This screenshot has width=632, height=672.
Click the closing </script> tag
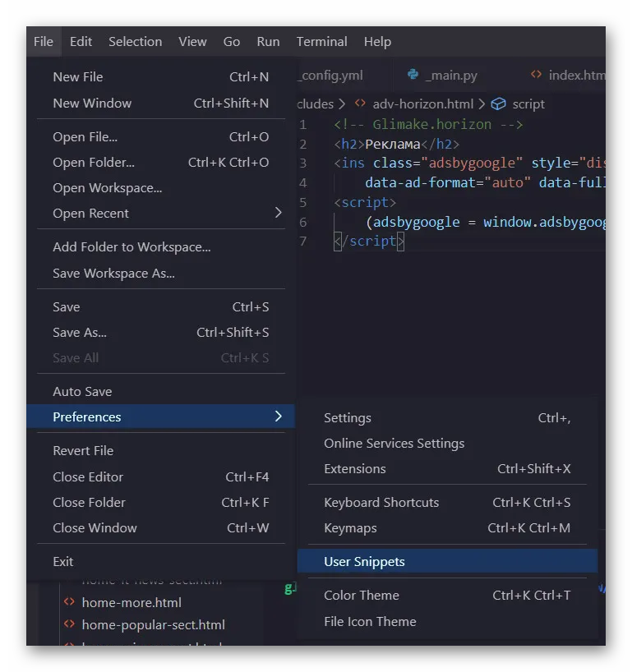point(369,242)
